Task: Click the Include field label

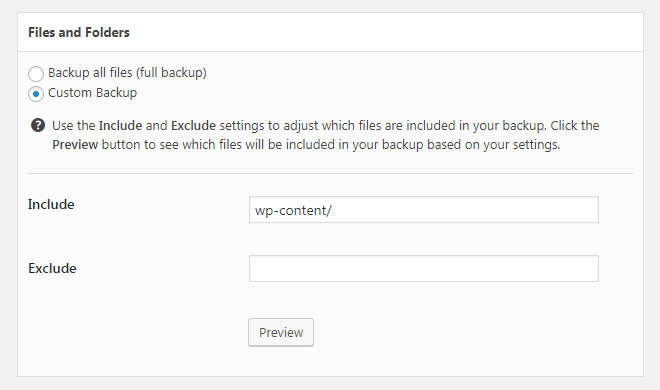Action: point(51,204)
